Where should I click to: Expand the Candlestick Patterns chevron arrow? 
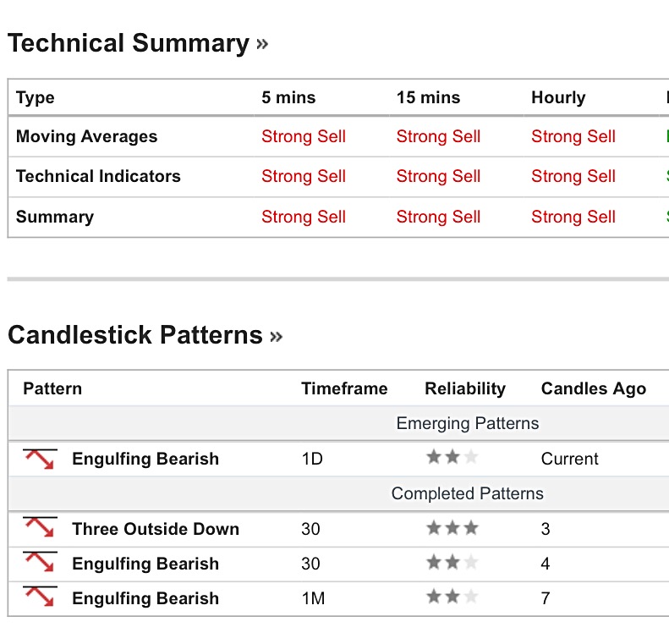click(276, 337)
